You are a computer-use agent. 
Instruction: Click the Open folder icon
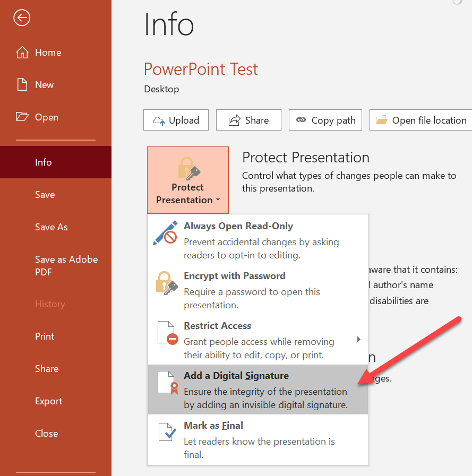tap(22, 117)
